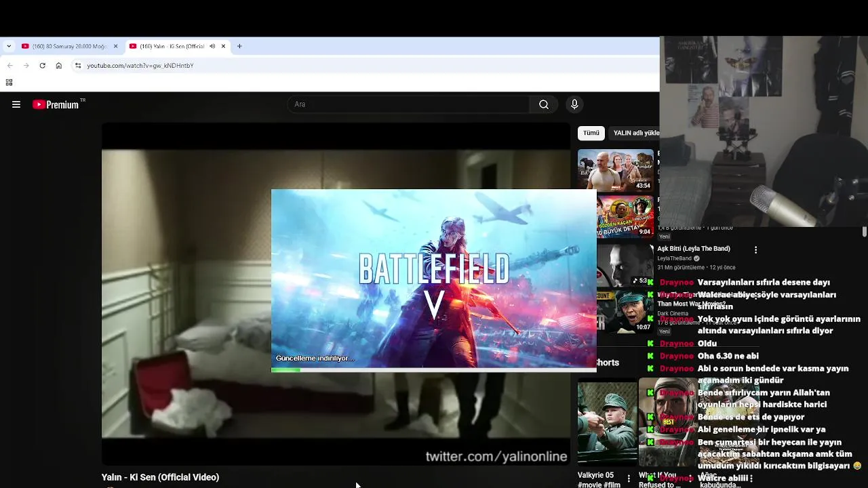868x488 pixels.
Task: Go back with the browser back arrow
Action: click(x=9, y=66)
